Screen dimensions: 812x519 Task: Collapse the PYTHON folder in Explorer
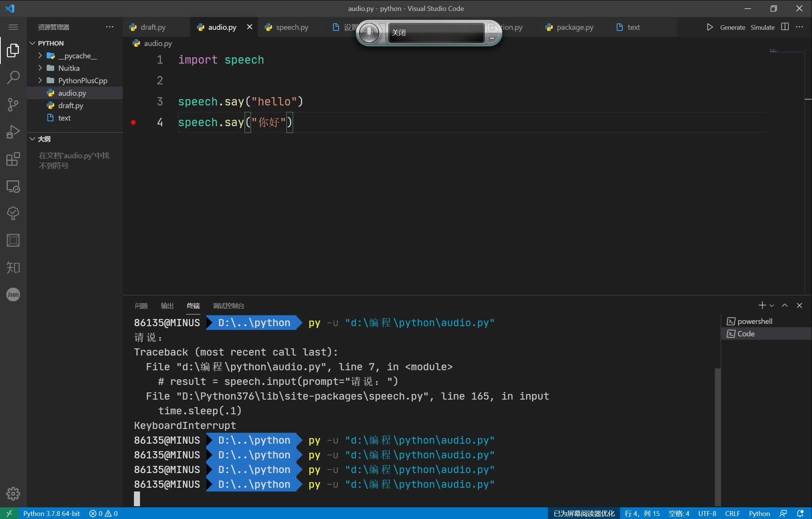click(x=32, y=43)
